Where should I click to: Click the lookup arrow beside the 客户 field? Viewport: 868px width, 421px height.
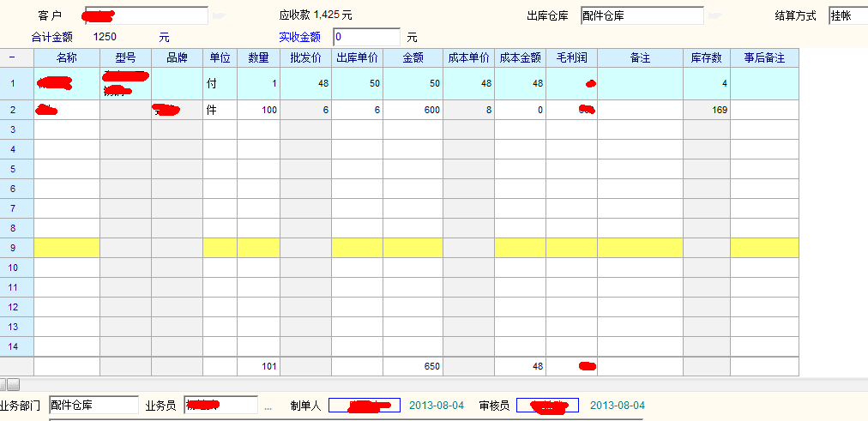tap(219, 15)
